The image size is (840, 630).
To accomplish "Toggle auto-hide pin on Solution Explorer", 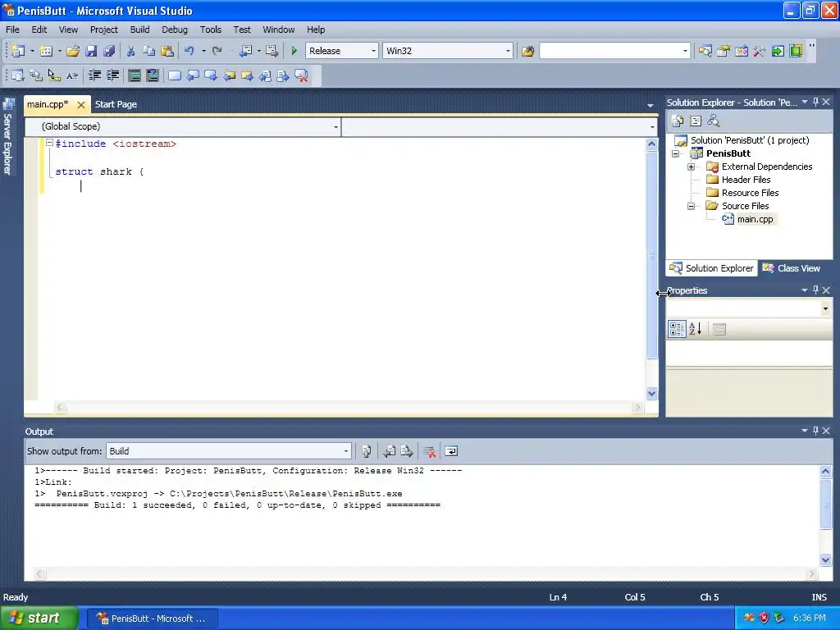I will (815, 102).
